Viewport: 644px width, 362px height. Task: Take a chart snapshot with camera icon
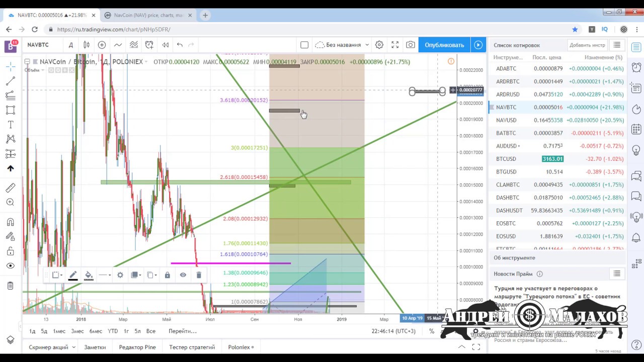(411, 45)
